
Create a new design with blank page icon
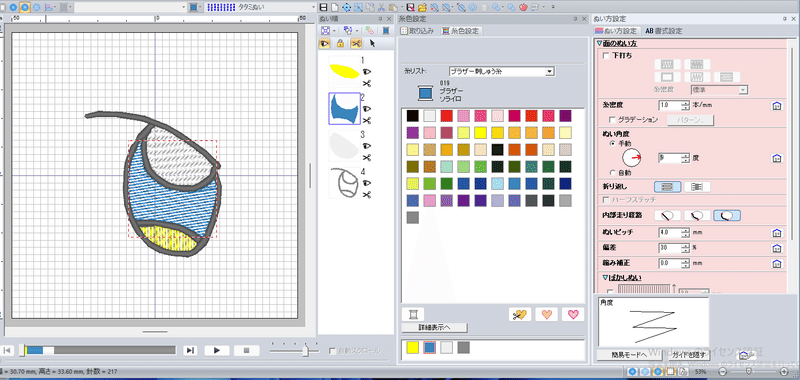tap(334, 7)
